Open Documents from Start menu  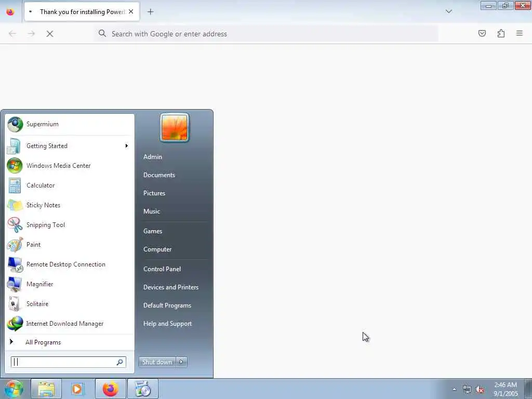(x=159, y=175)
